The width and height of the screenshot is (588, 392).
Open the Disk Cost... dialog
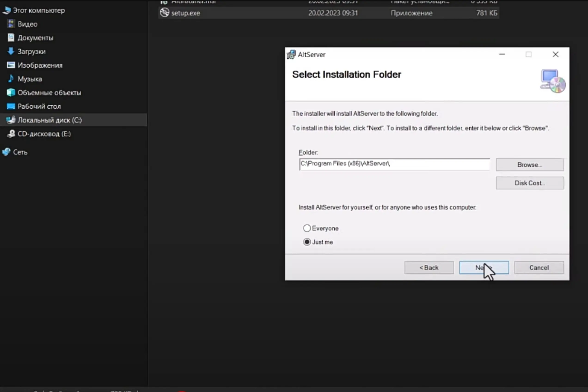pyautogui.click(x=530, y=183)
